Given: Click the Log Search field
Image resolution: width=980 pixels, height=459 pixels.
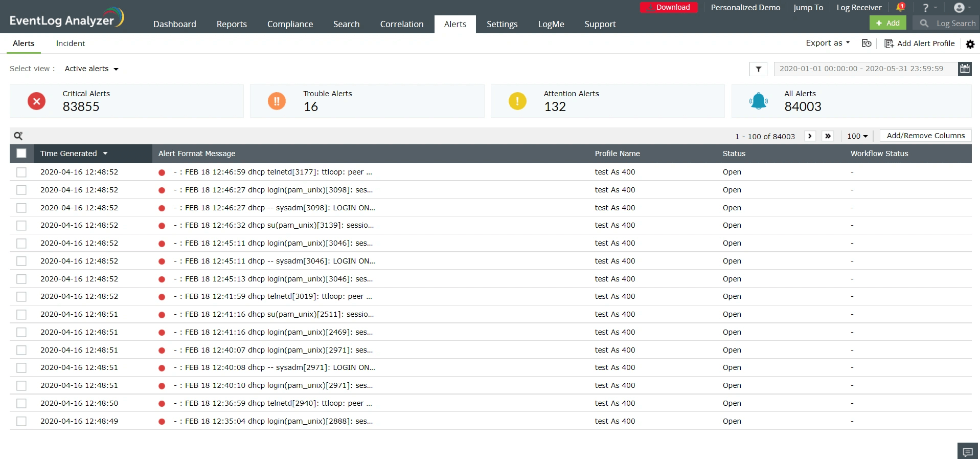Looking at the screenshot, I should tap(955, 24).
